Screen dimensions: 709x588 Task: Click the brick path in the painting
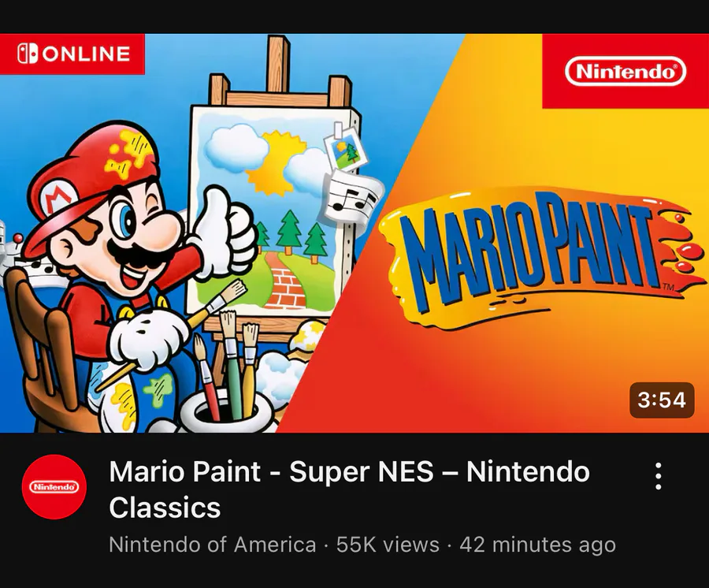[286, 281]
